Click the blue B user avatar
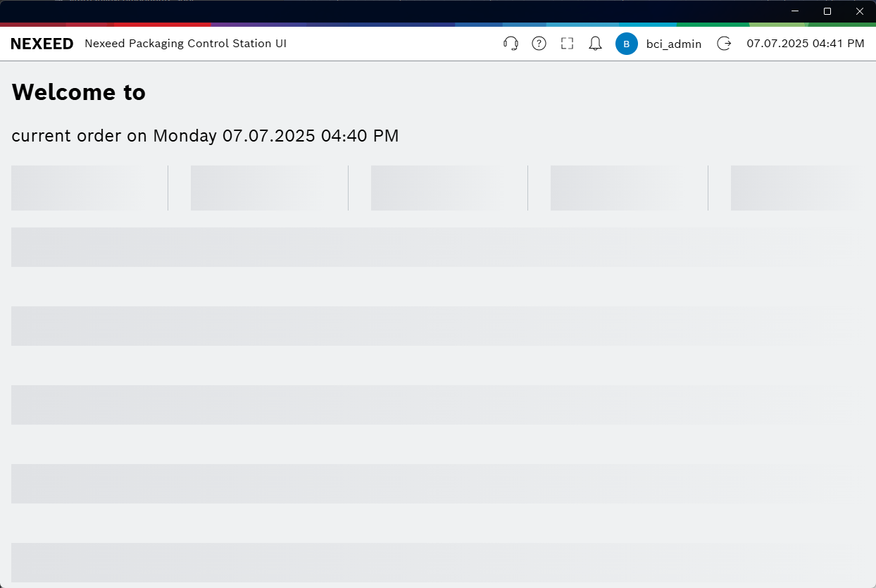The width and height of the screenshot is (876, 588). tap(626, 44)
